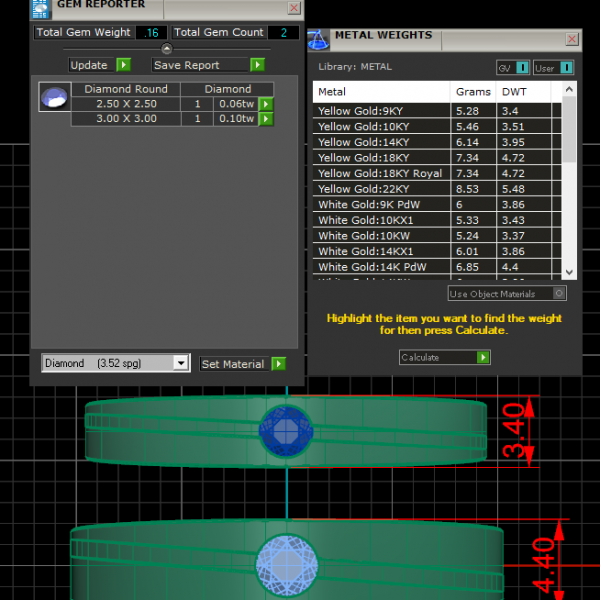This screenshot has height=600, width=600.
Task: Click the diamond gem thumbnail
Action: click(54, 98)
